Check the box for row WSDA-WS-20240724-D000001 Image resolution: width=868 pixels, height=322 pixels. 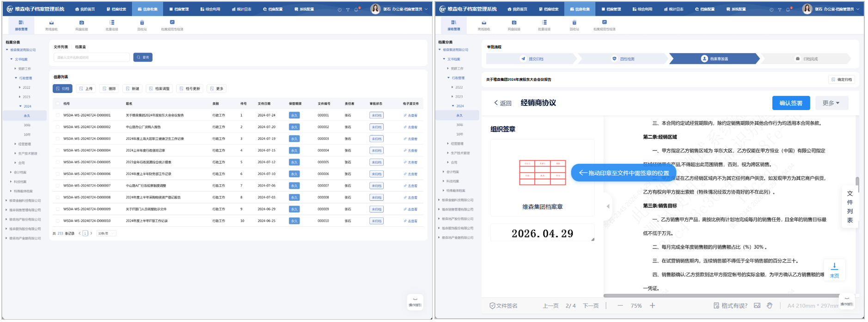(57, 115)
